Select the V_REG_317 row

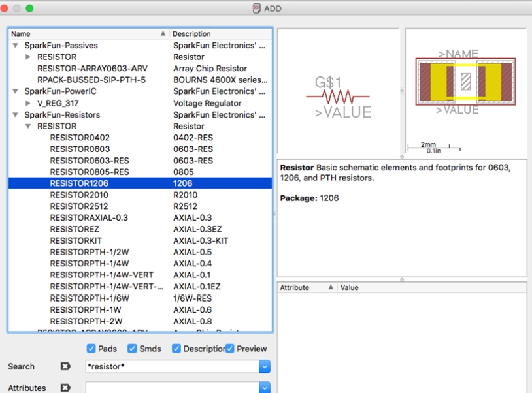click(x=140, y=103)
